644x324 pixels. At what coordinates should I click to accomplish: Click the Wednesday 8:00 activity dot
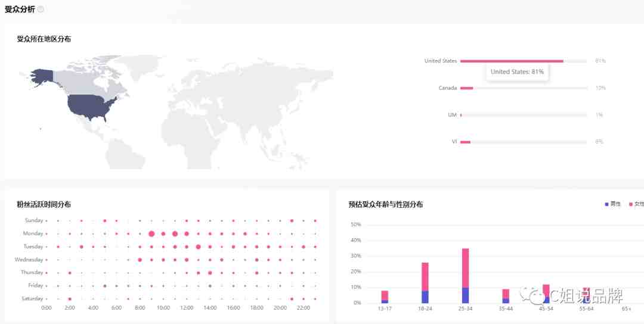point(140,260)
